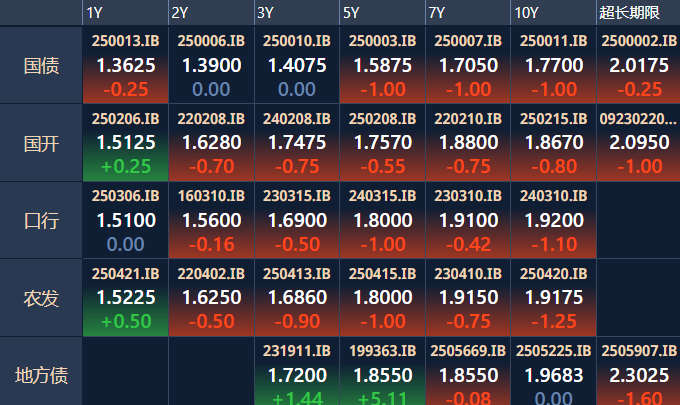The width and height of the screenshot is (680, 405).
Task: Select the 250420.IB bond cell
Action: click(x=553, y=297)
